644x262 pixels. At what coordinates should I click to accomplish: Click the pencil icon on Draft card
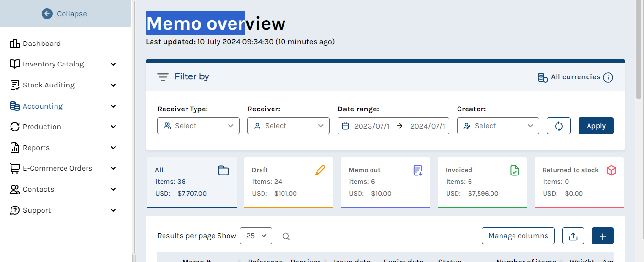(320, 170)
